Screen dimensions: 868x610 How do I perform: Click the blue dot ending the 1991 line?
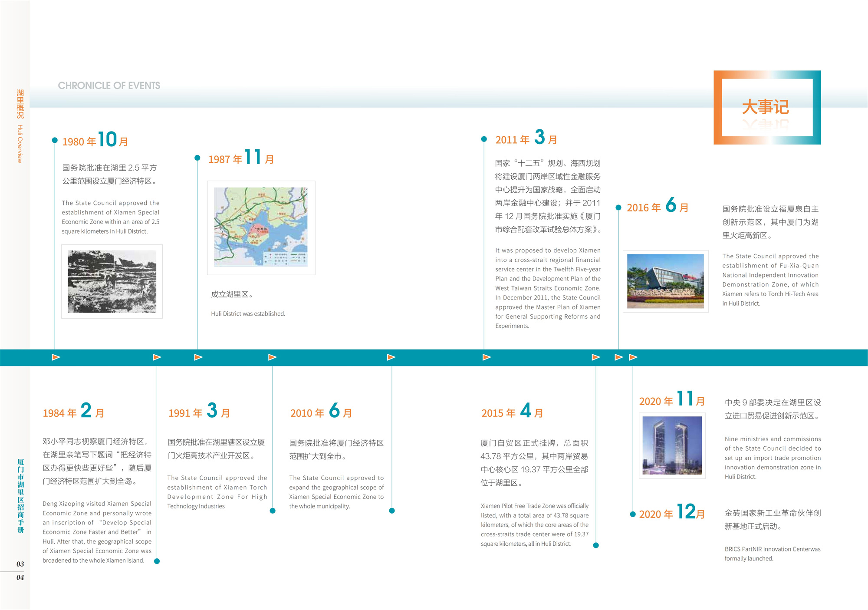coord(273,511)
